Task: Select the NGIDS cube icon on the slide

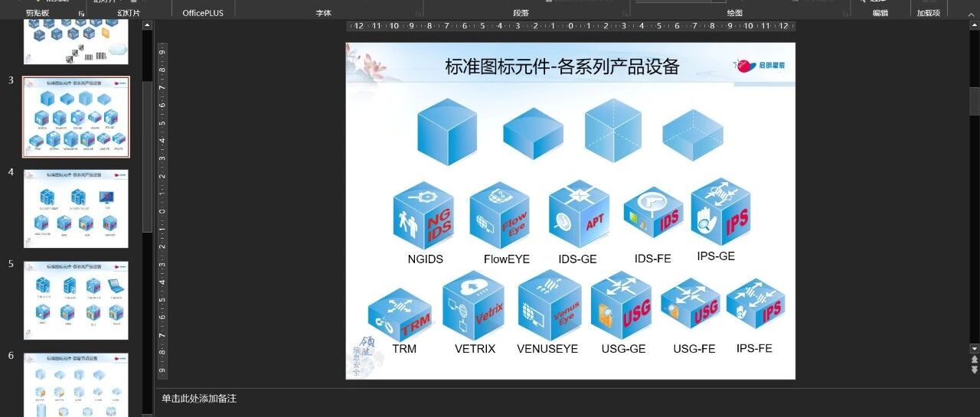Action: click(423, 215)
